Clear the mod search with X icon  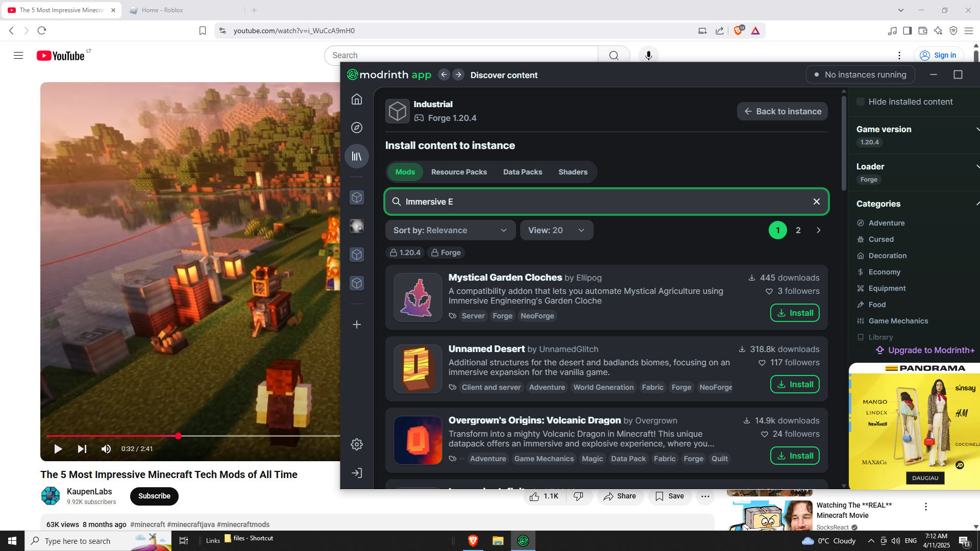pos(817,202)
